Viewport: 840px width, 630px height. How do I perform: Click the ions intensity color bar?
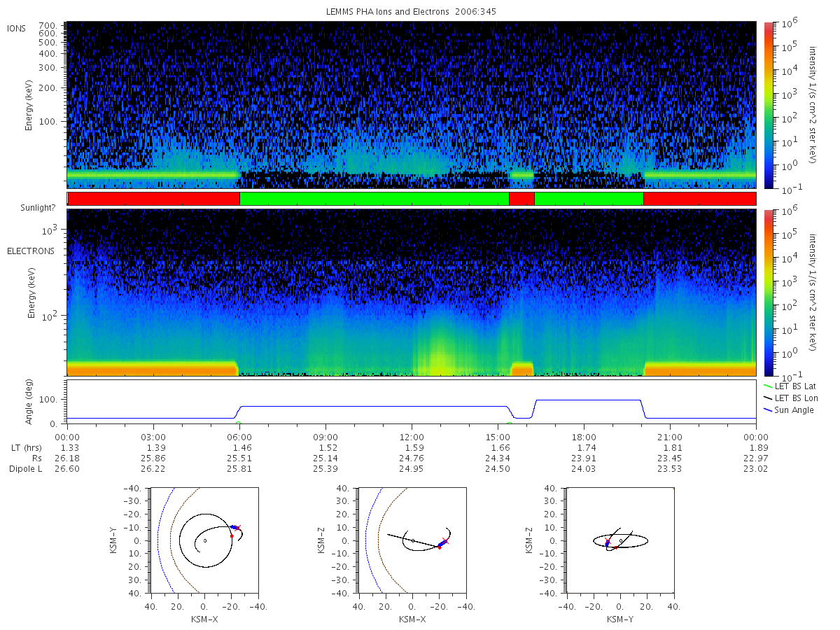click(768, 105)
